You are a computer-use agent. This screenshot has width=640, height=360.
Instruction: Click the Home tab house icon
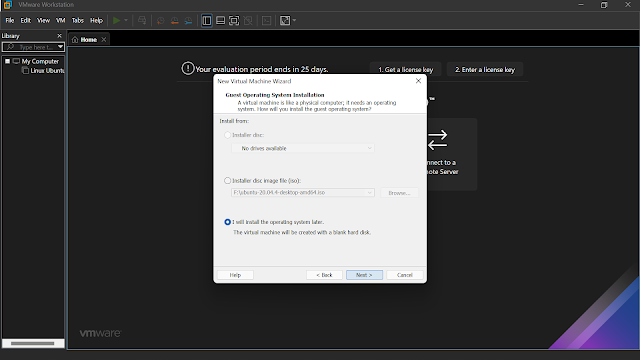click(75, 40)
